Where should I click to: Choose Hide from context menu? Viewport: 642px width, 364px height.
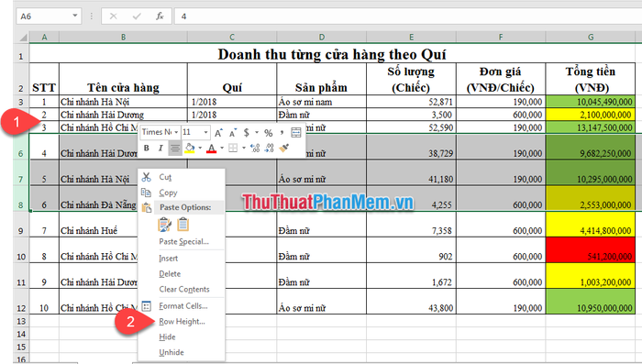182,337
